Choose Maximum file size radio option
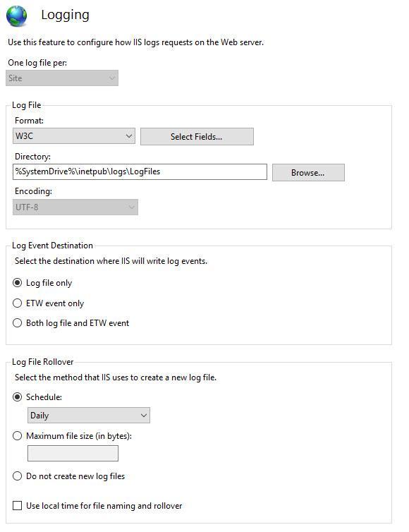The height and width of the screenshot is (532, 409). (18, 435)
